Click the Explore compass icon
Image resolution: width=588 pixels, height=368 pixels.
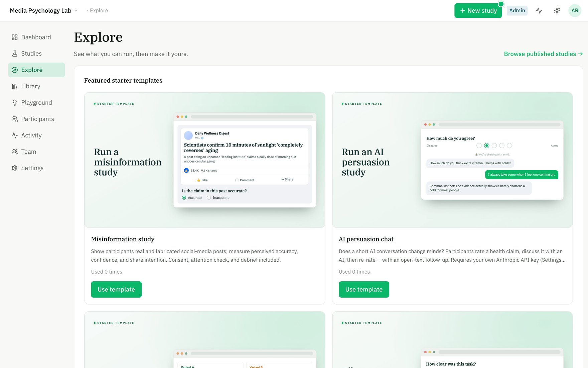pyautogui.click(x=14, y=70)
